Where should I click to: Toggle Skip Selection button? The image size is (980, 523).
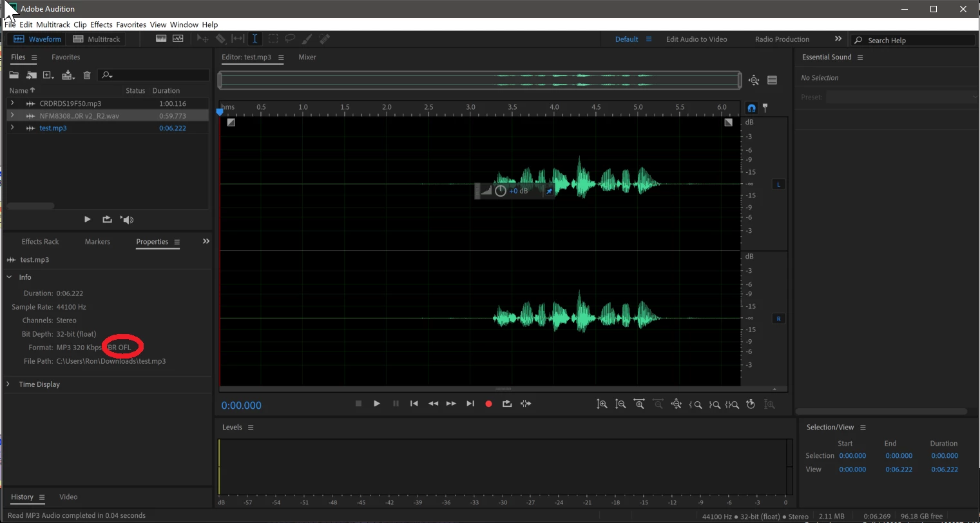(526, 404)
